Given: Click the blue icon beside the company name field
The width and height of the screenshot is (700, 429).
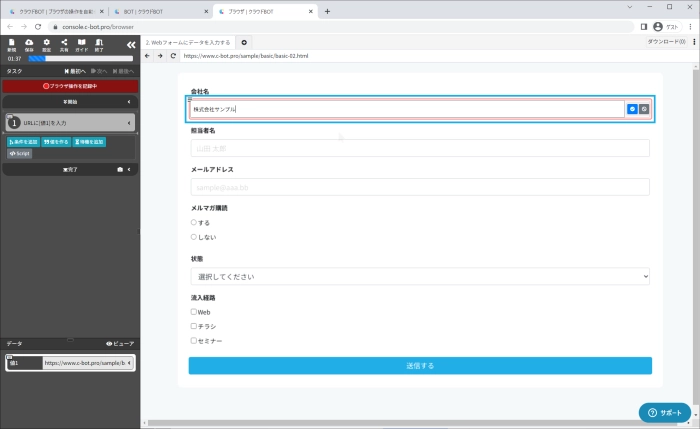Looking at the screenshot, I should click(x=632, y=108).
